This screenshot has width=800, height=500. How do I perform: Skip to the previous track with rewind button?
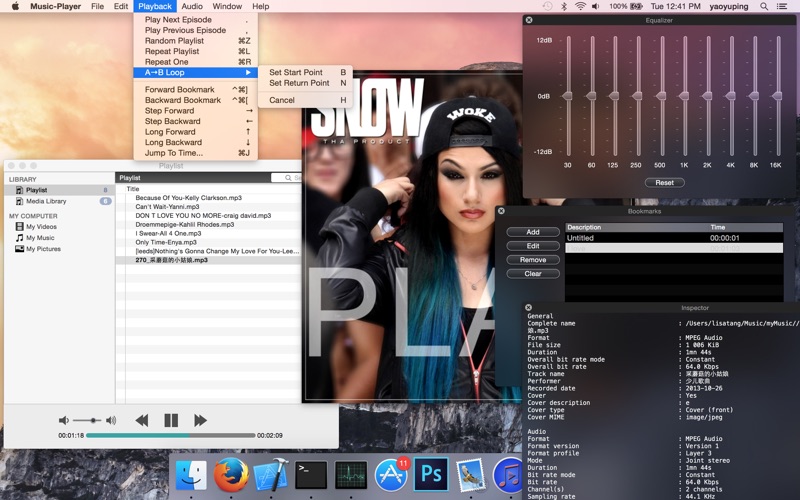pos(142,420)
